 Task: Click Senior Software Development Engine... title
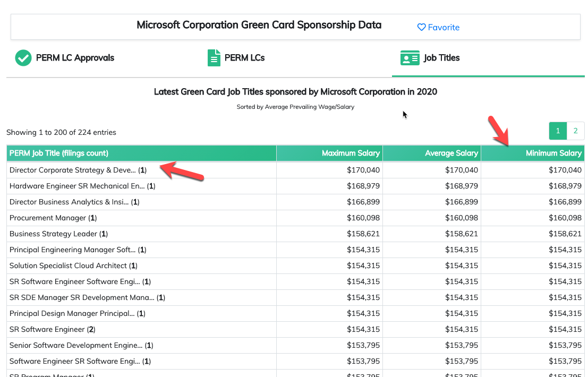pyautogui.click(x=81, y=345)
